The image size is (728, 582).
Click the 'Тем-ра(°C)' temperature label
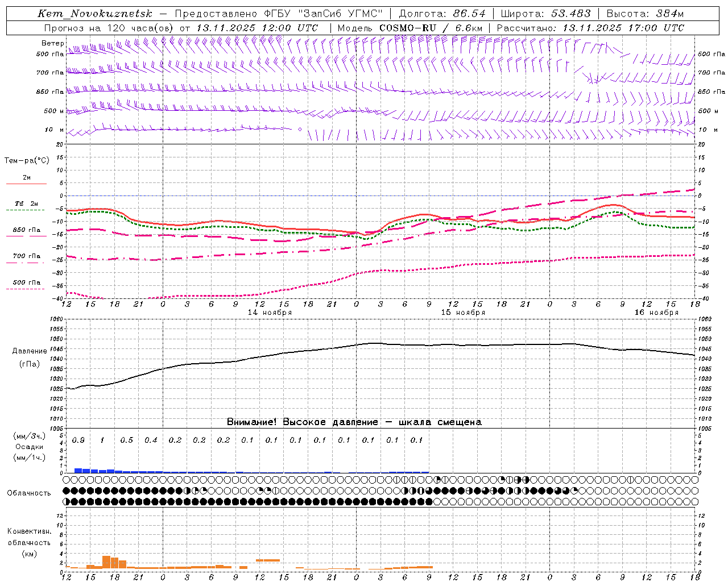tap(27, 161)
